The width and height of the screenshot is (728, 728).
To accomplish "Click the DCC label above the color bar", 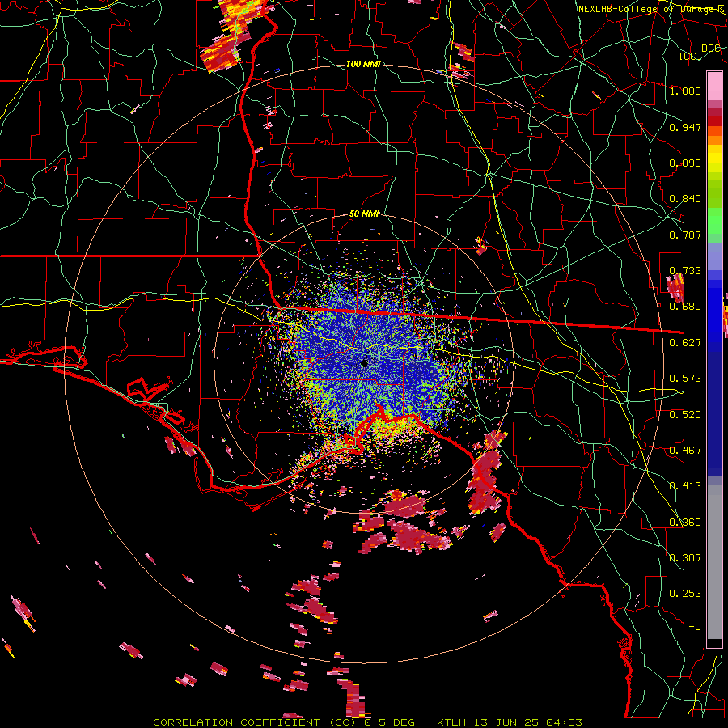I will [x=711, y=49].
